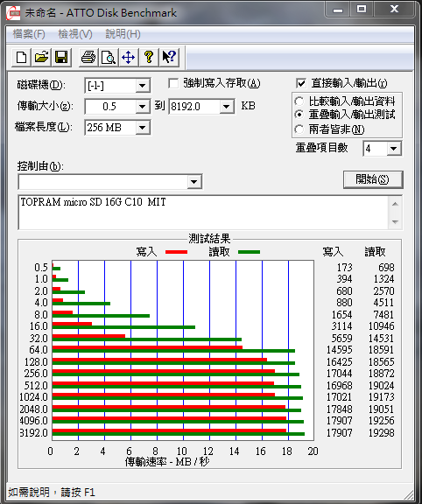Click the green 讀取 legend swatch
422x504 pixels.
pos(249,252)
